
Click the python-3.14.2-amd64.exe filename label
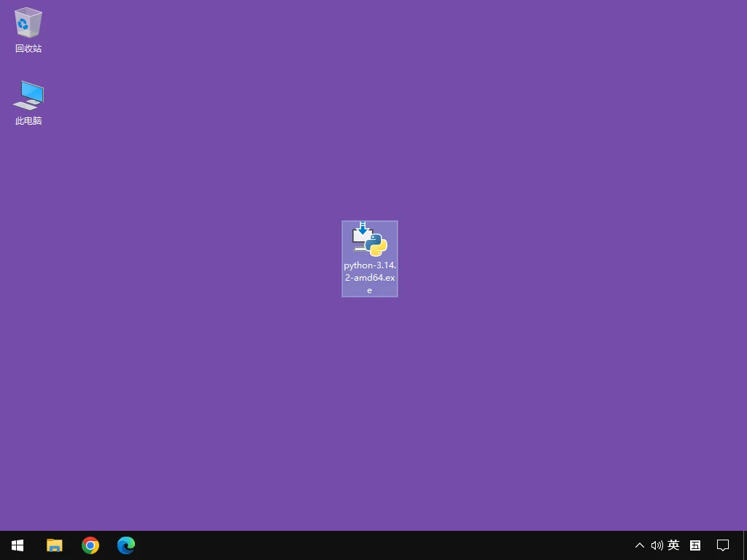click(x=370, y=278)
